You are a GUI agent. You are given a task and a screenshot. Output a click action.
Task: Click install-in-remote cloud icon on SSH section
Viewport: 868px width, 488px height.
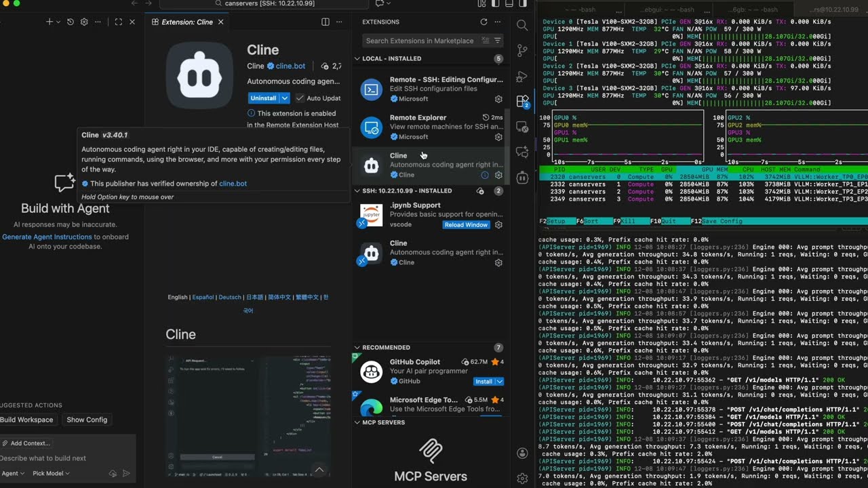[x=480, y=191]
